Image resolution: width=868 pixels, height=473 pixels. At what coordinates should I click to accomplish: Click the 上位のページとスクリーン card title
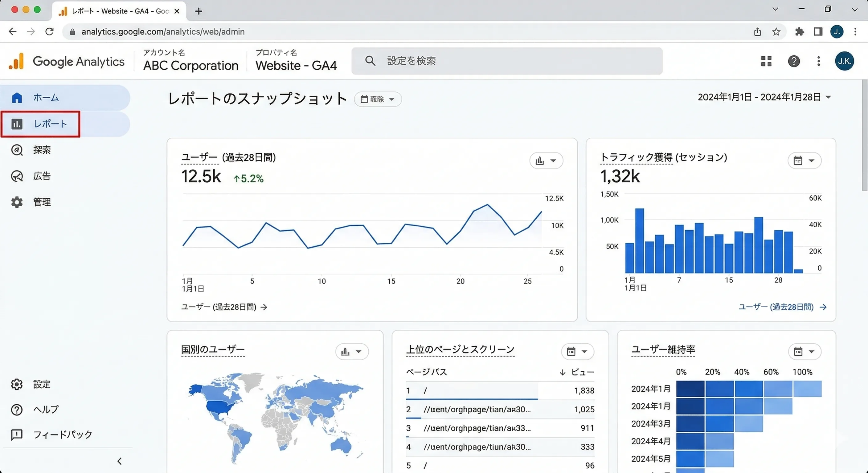460,350
